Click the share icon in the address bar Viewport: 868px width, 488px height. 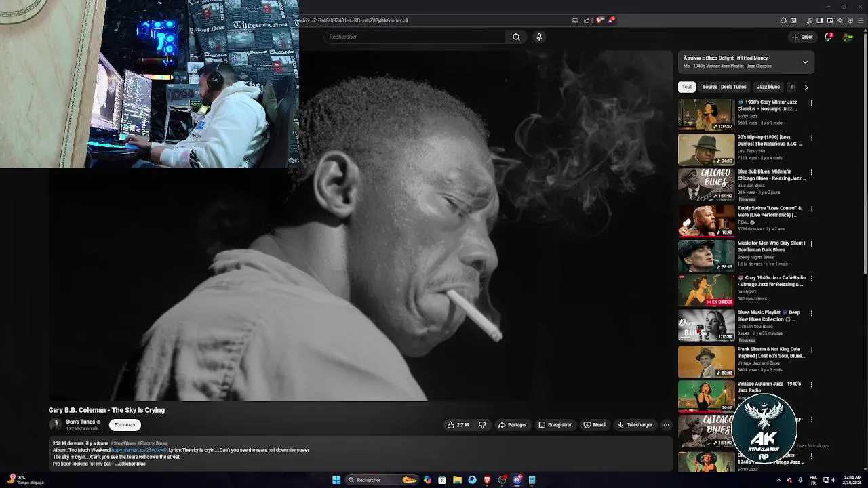(x=587, y=20)
